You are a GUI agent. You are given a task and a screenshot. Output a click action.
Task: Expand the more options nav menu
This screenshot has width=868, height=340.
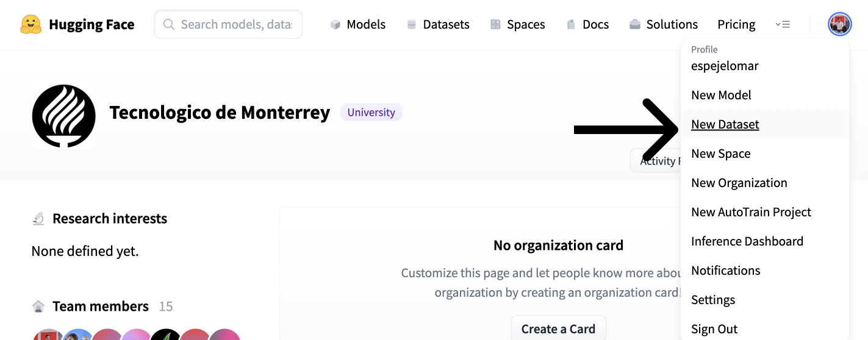tap(783, 24)
